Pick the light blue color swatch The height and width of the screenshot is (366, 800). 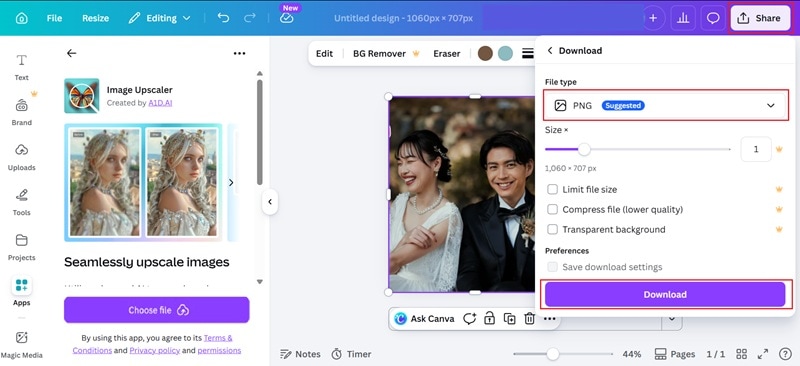click(505, 54)
